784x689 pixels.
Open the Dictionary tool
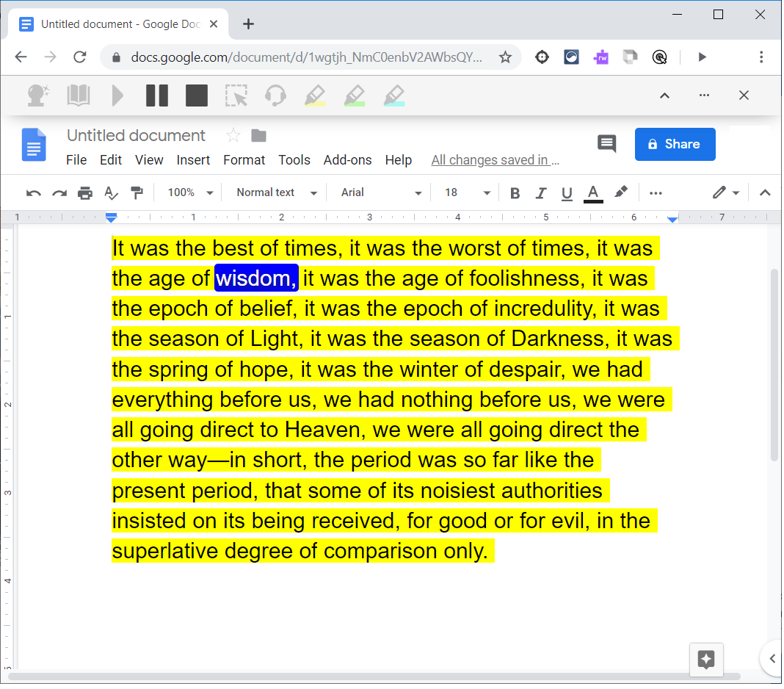pos(79,95)
